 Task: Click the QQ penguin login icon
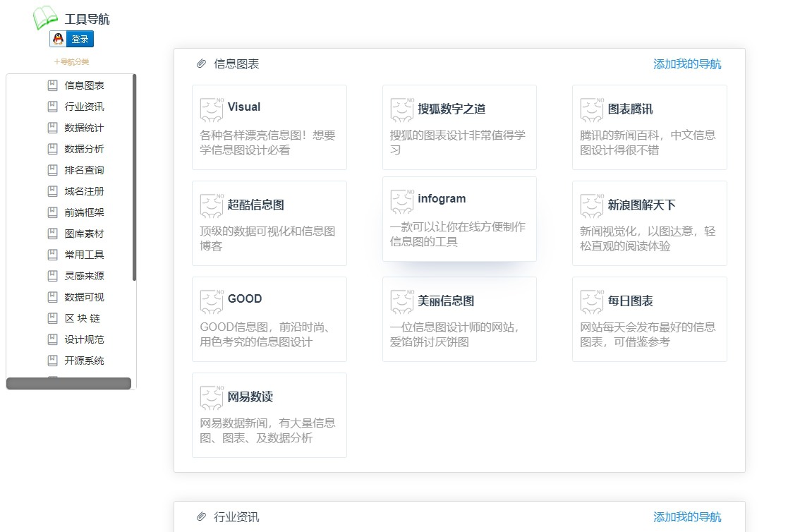tap(59, 40)
